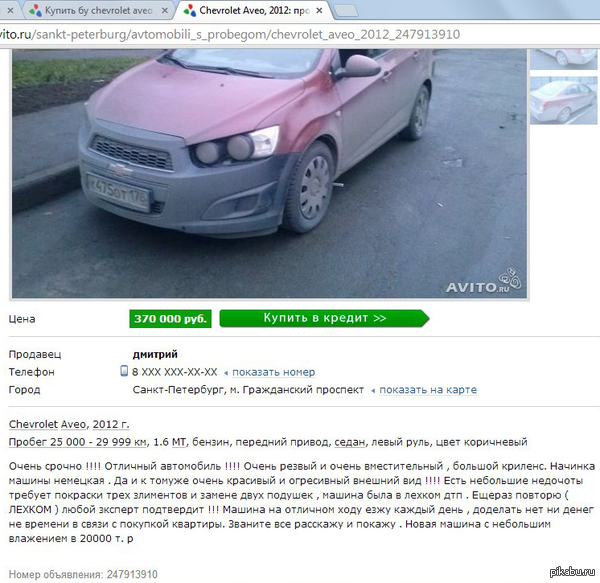Open the Chevrolet Aveo, 2012 г. link

[x=69, y=424]
